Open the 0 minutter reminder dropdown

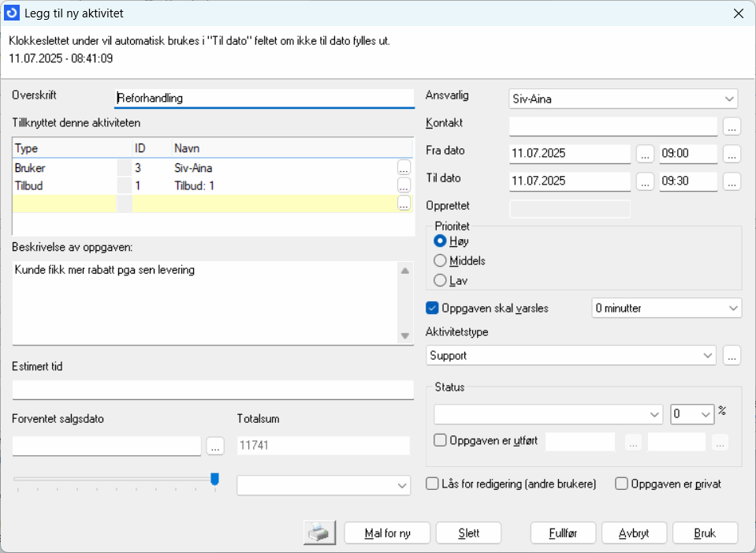tap(732, 308)
